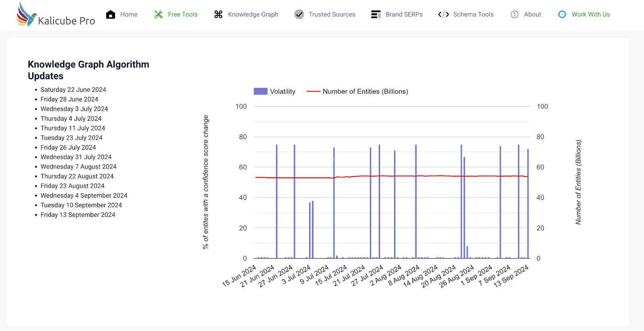644x331 pixels.
Task: Go to Trusted Sources menu item
Action: click(x=332, y=14)
